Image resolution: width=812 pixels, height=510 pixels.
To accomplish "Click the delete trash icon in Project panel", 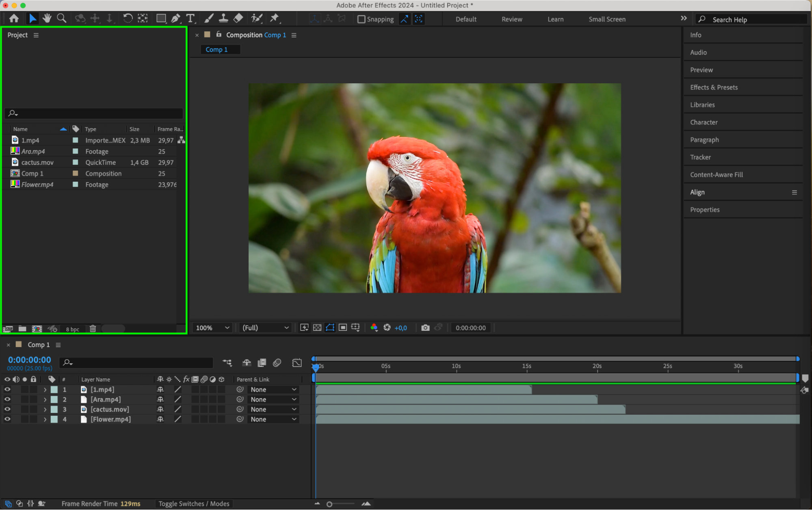I will (x=93, y=329).
